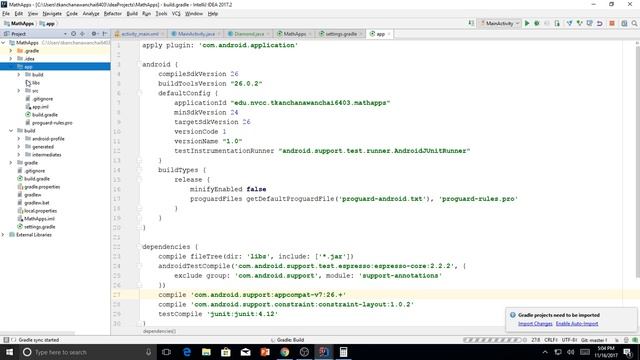The image size is (640, 360).
Task: Click the Scroll from Source icon in Project panel
Action: [x=73, y=33]
